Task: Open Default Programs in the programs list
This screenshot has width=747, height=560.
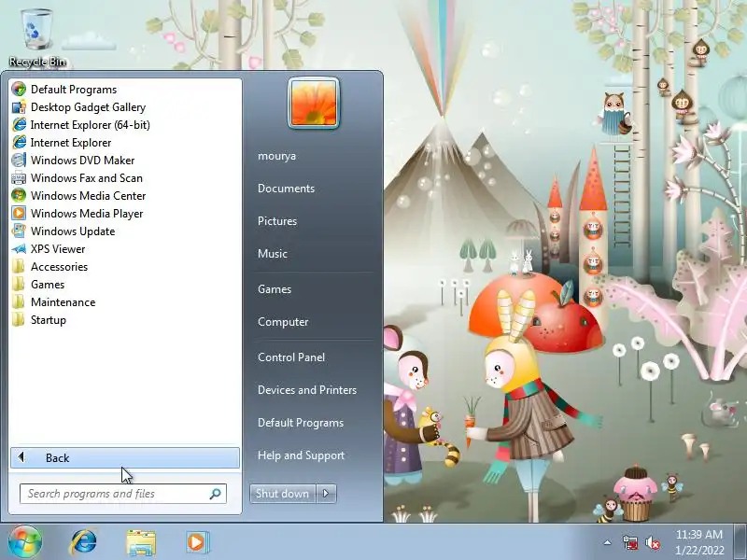Action: click(125, 89)
